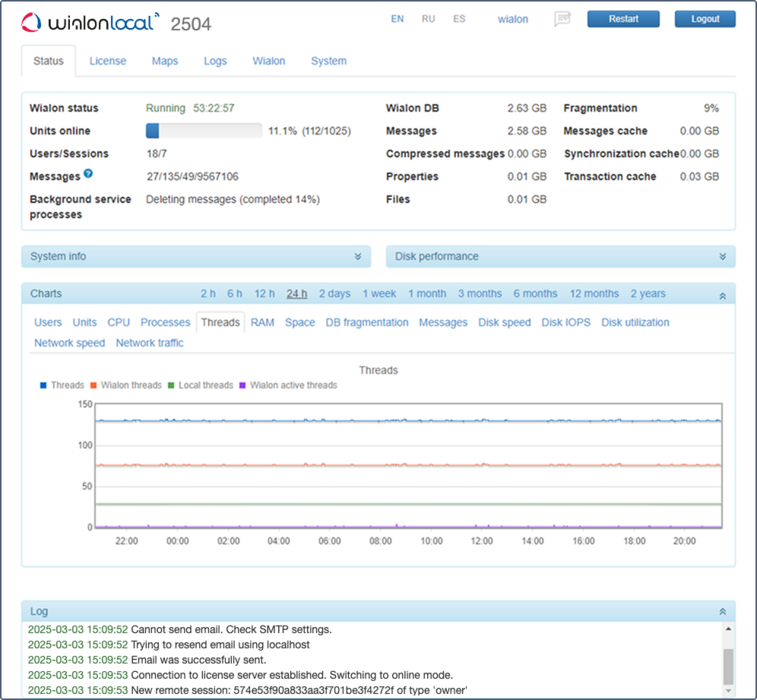Expand the System info panel

point(358,257)
